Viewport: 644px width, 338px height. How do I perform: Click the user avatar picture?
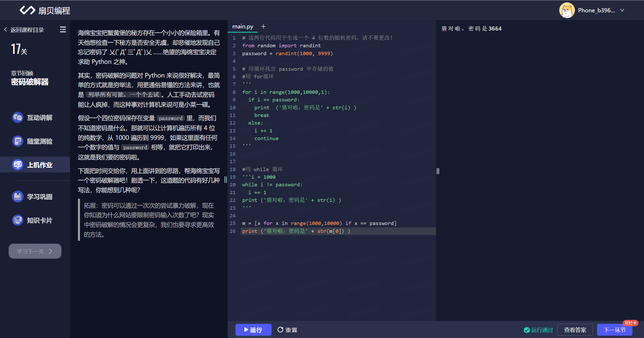567,10
